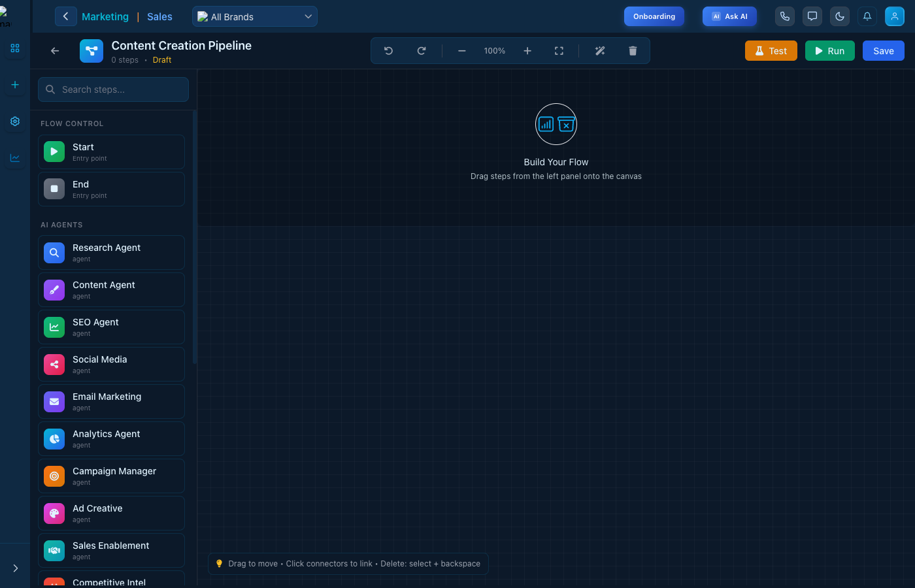Click the undo arrow in the canvas toolbar
This screenshot has width=915, height=588.
(x=388, y=51)
